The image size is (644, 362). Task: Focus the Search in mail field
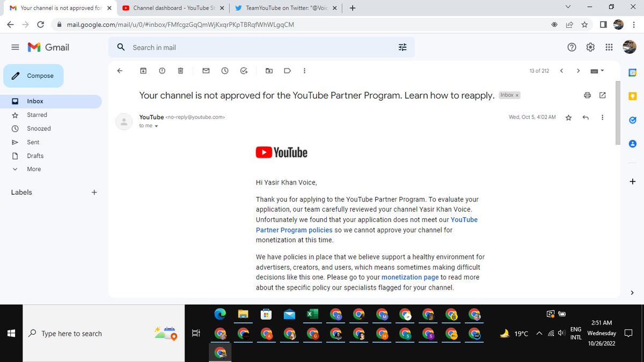click(x=260, y=47)
